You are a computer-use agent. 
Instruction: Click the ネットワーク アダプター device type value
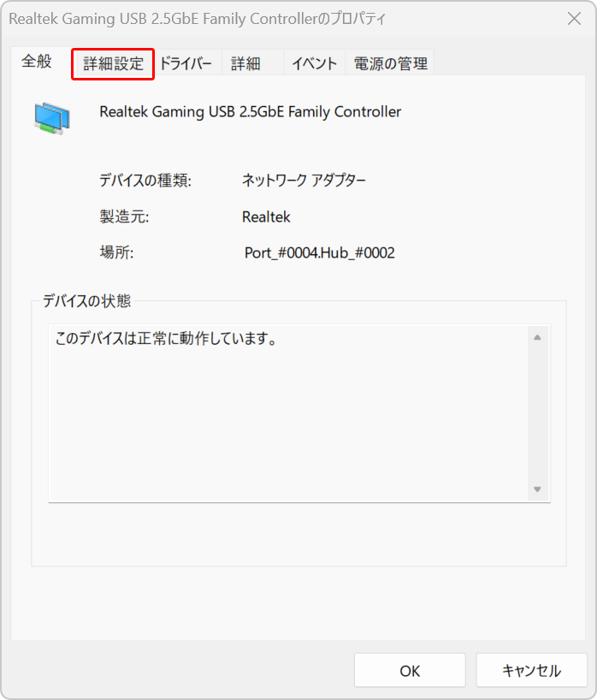(304, 181)
